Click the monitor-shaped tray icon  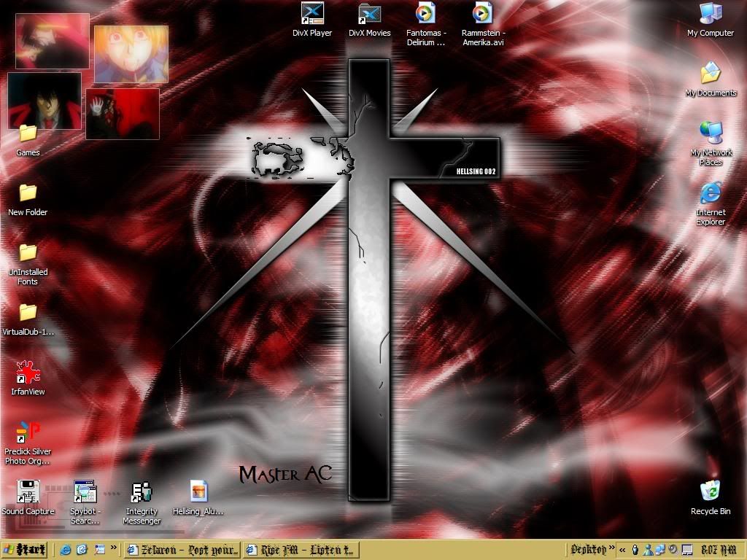(686, 551)
